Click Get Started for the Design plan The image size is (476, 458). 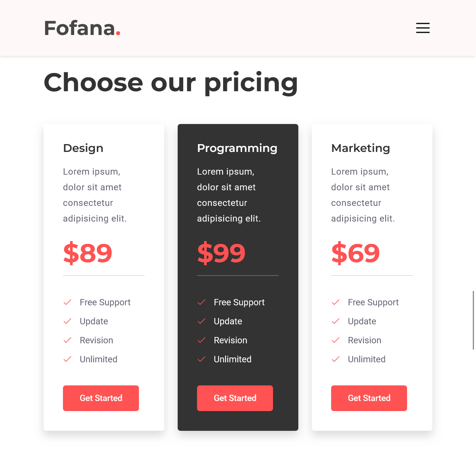tap(101, 398)
